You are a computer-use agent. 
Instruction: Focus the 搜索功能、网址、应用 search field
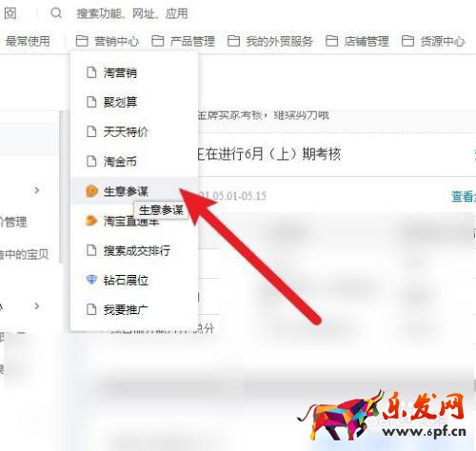pyautogui.click(x=132, y=13)
